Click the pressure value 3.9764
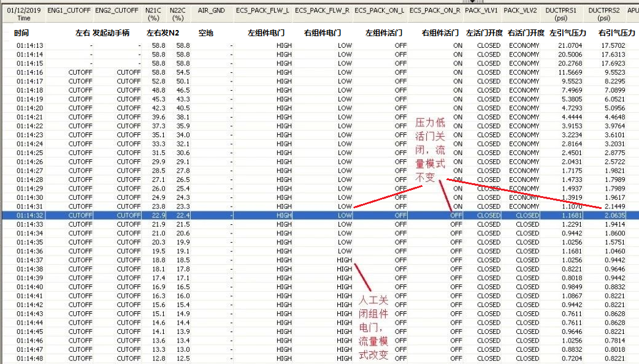This screenshot has width=639, height=364. [615, 126]
